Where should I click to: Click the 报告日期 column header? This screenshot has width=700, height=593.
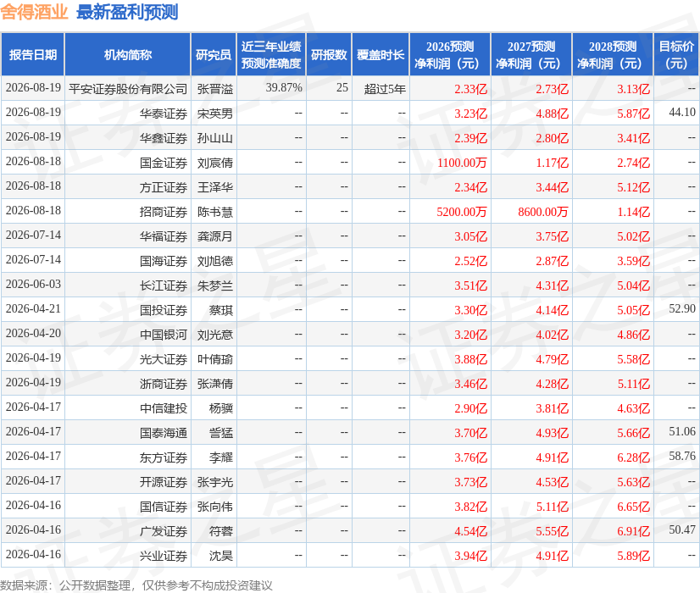[x=32, y=54]
